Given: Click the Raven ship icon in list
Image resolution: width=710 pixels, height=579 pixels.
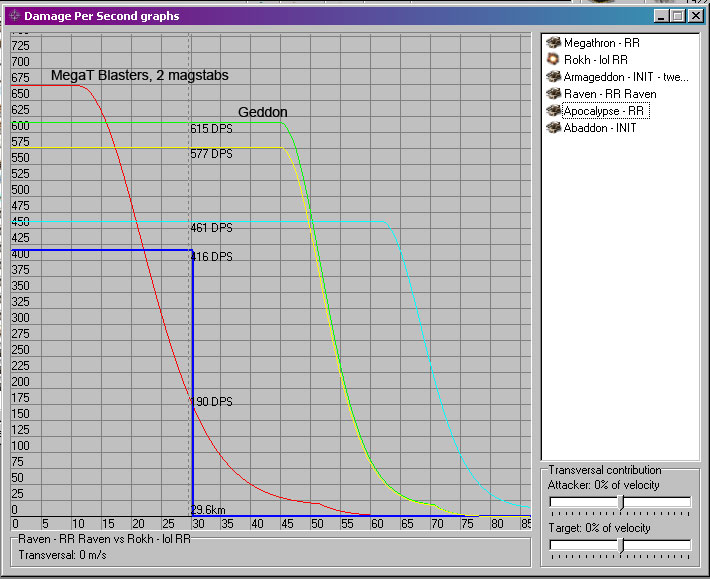Looking at the screenshot, I should [553, 94].
